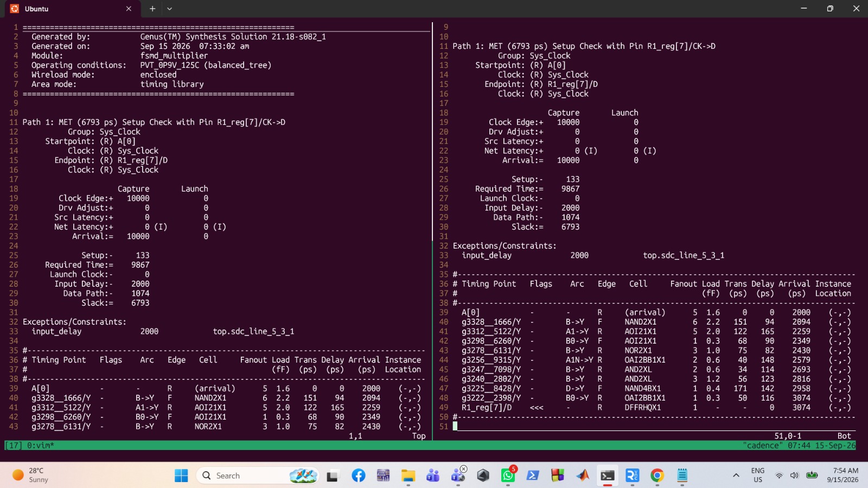
Task: Open WhatsApp with 5 notifications
Action: pos(508,476)
